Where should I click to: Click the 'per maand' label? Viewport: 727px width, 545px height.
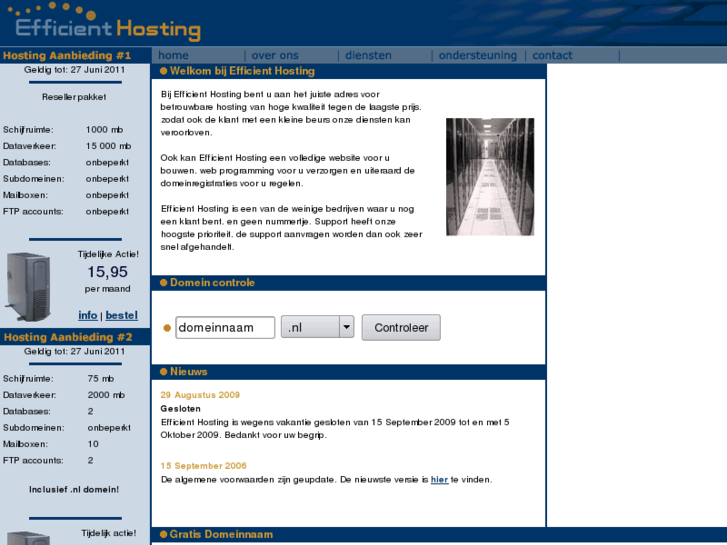pos(108,289)
